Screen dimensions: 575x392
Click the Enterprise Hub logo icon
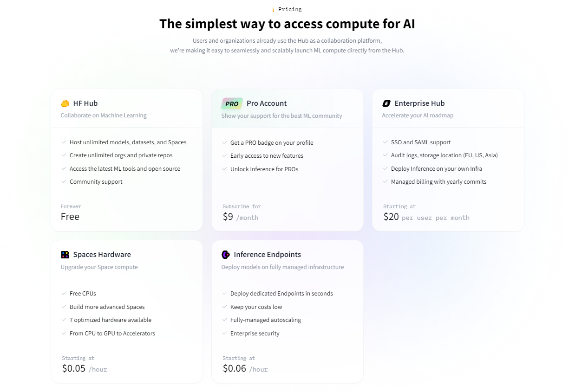[x=386, y=103]
